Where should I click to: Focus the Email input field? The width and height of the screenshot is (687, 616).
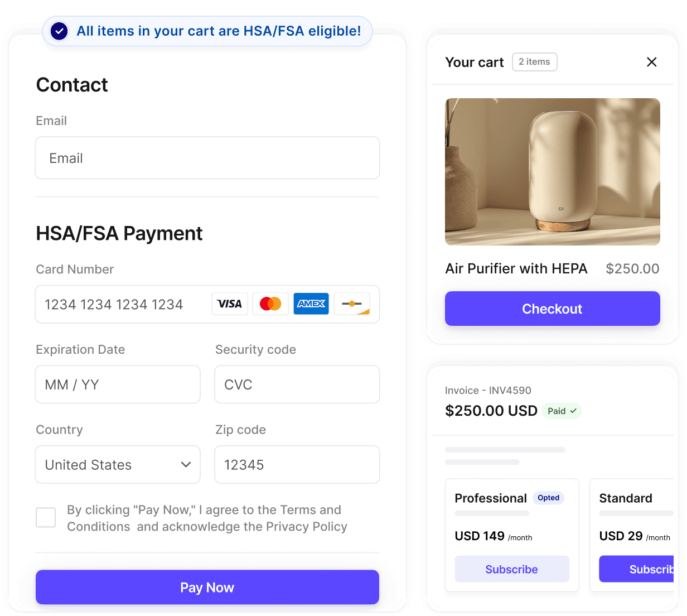point(207,158)
